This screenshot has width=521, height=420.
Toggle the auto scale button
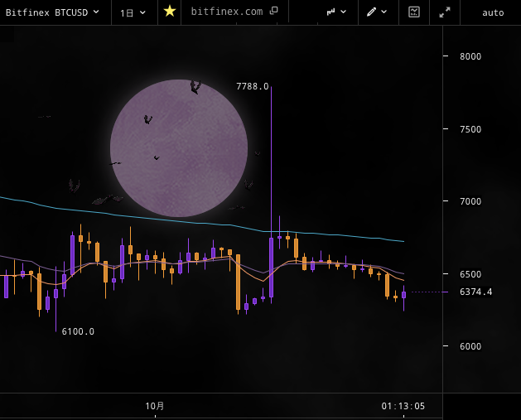(493, 13)
